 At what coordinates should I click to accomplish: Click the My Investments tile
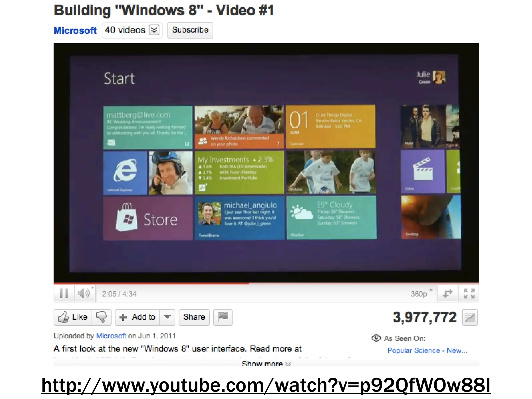239,172
